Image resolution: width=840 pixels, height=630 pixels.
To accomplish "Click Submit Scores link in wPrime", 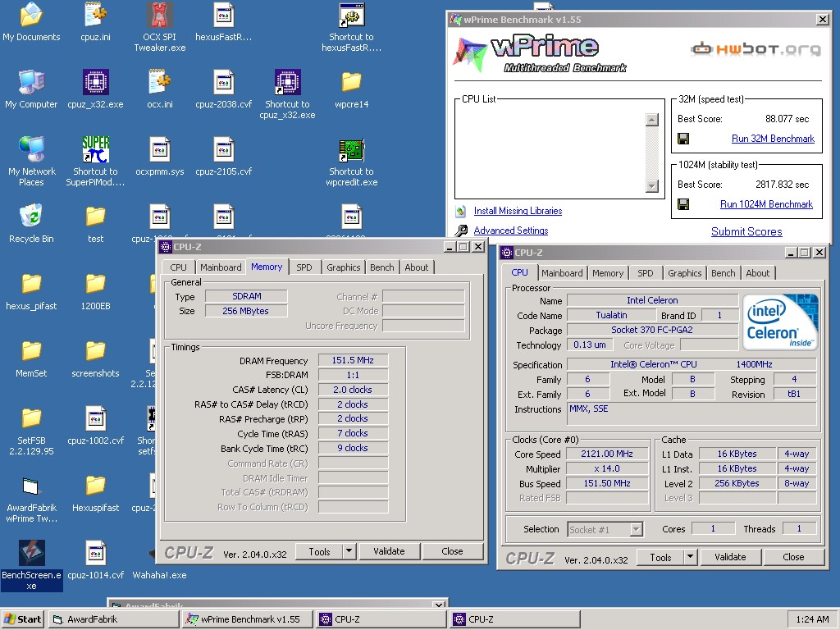I will (746, 231).
